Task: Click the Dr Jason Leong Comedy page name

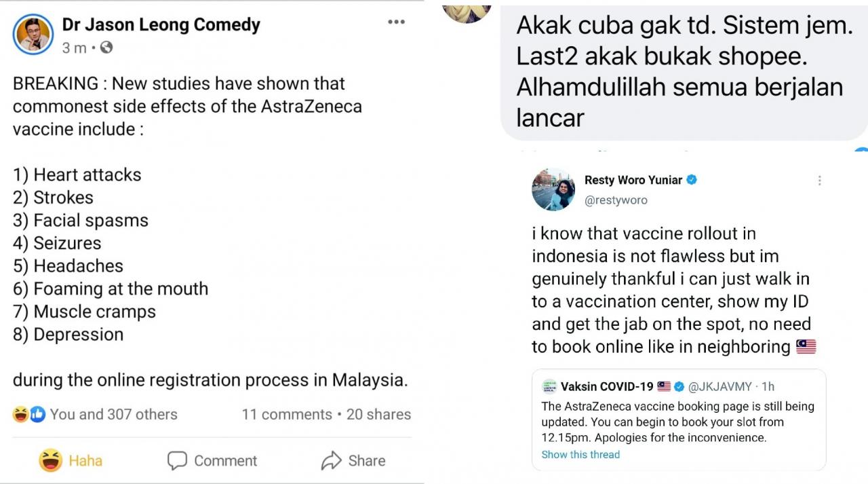Action: pyautogui.click(x=161, y=25)
